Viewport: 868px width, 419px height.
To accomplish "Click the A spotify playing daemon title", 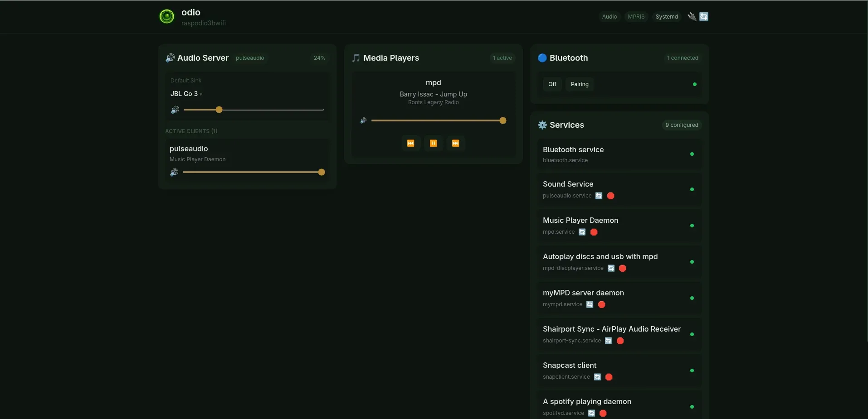I will coord(587,401).
